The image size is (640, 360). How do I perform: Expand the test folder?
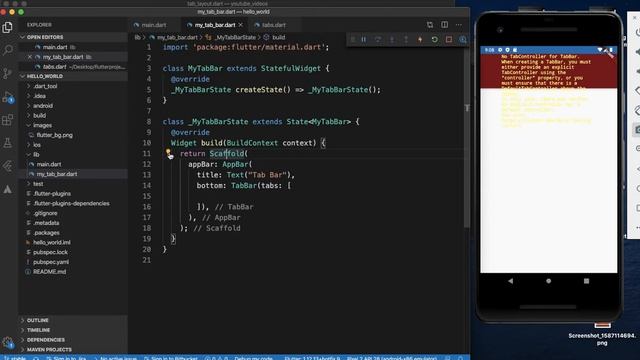[73, 184]
